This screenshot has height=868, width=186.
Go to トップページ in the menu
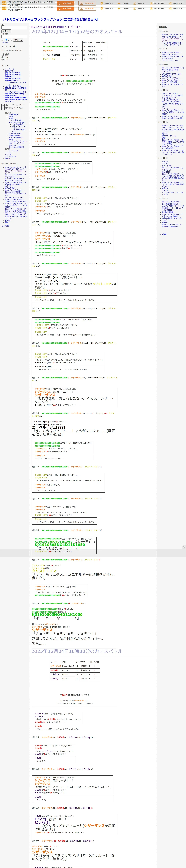(x=10, y=69)
